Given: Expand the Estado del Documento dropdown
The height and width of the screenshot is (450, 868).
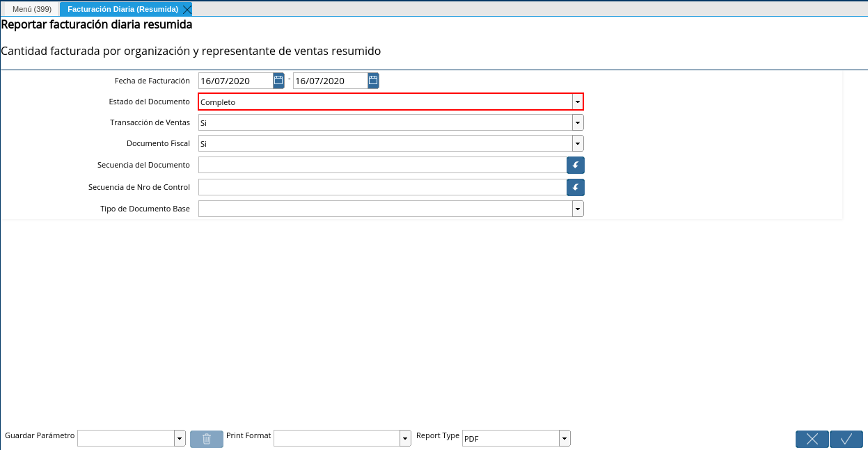Looking at the screenshot, I should (578, 102).
